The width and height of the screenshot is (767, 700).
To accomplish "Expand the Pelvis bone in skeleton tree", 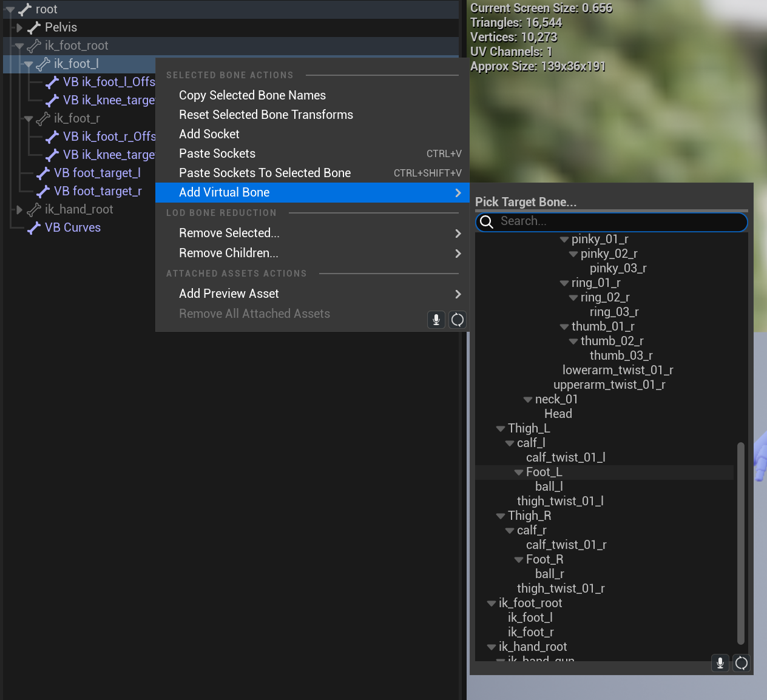I will [x=19, y=27].
